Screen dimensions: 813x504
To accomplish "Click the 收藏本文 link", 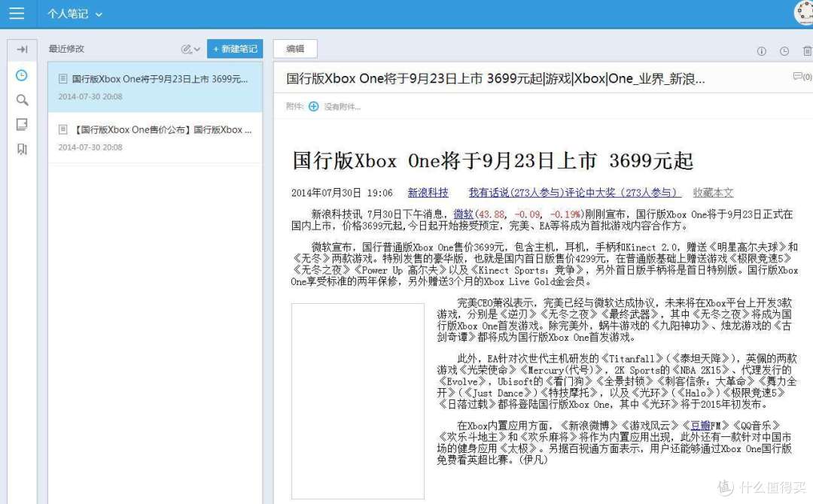I will tap(713, 193).
